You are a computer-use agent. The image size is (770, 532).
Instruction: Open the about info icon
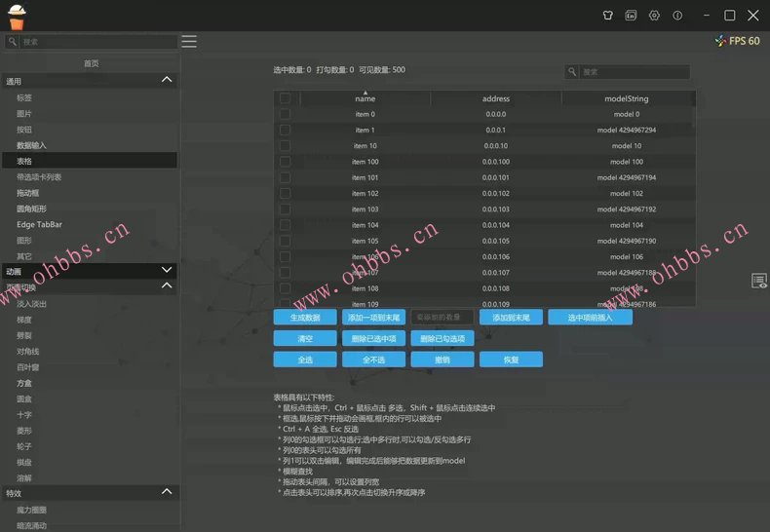point(677,16)
